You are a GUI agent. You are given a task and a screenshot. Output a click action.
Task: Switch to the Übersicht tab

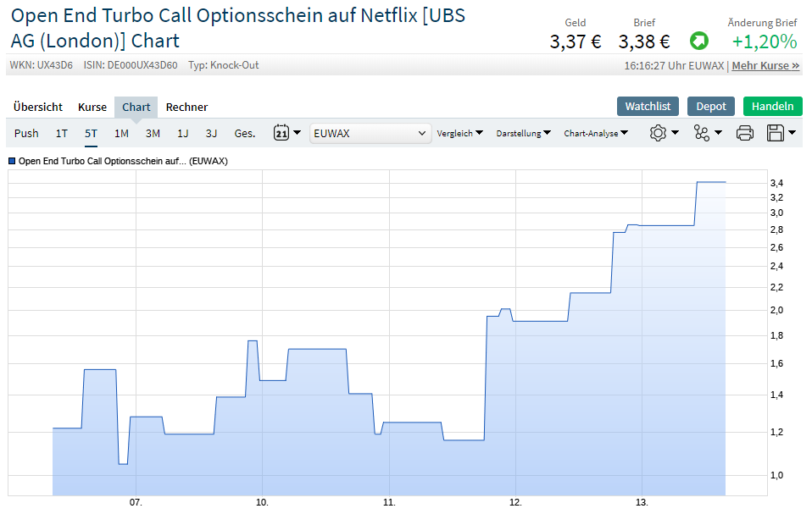[x=38, y=107]
